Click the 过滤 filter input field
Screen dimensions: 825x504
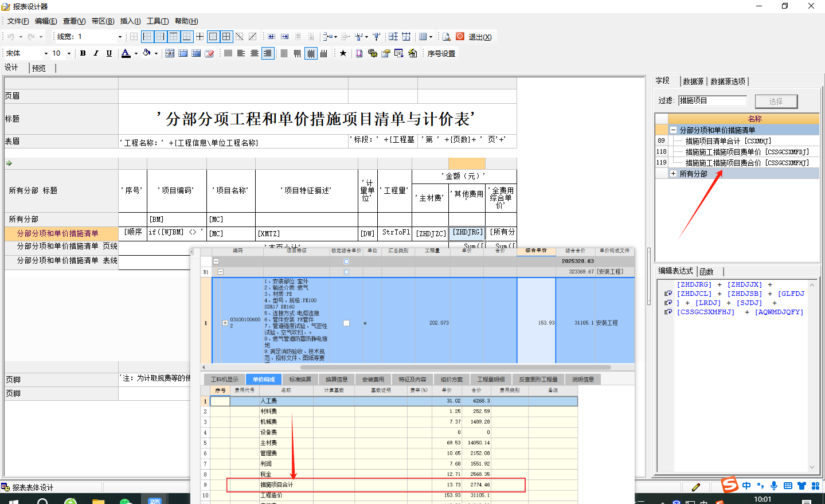[x=713, y=100]
